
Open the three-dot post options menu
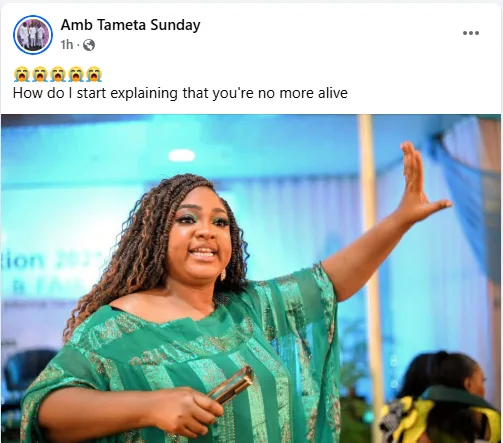point(471,33)
